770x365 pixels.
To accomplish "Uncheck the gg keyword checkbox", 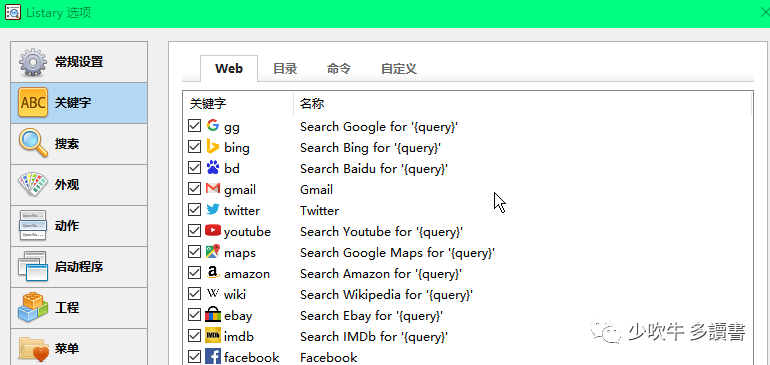I will point(194,126).
